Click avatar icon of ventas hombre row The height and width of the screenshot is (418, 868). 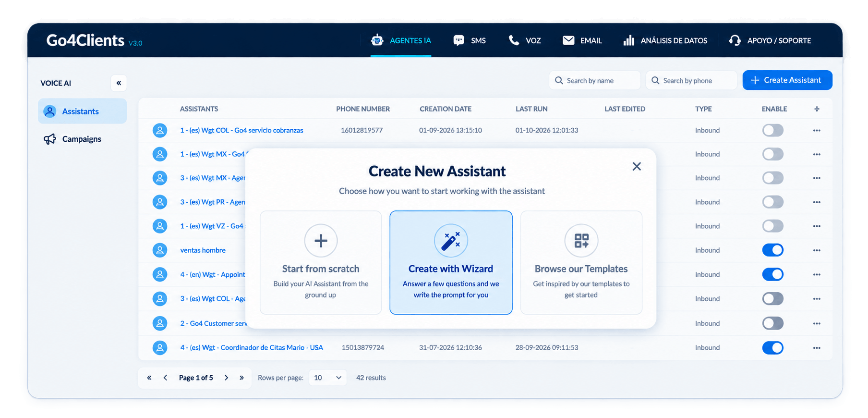pyautogui.click(x=160, y=250)
